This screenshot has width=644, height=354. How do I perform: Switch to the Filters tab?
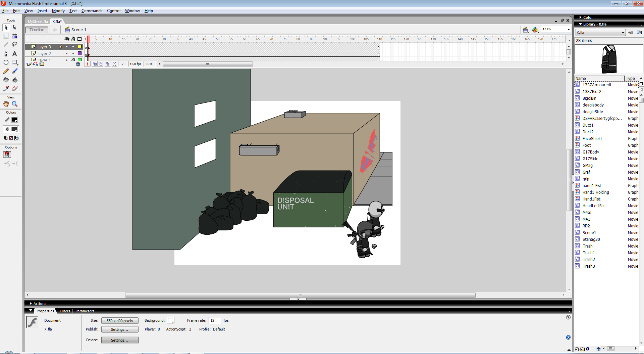pos(65,311)
